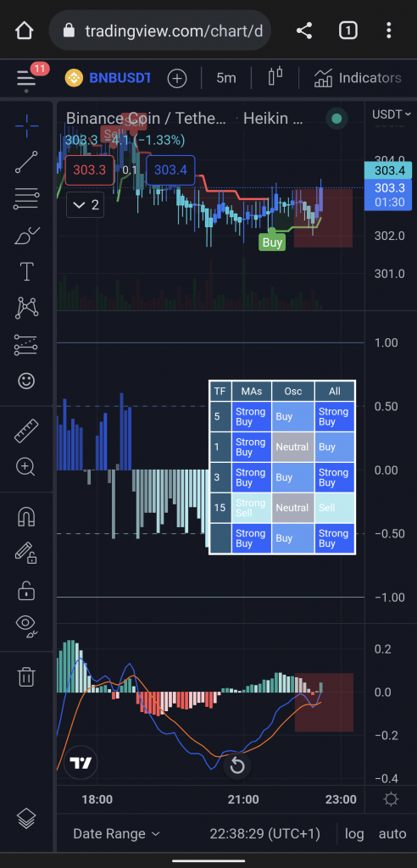The height and width of the screenshot is (868, 417).
Task: Toggle log scale
Action: 354,834
